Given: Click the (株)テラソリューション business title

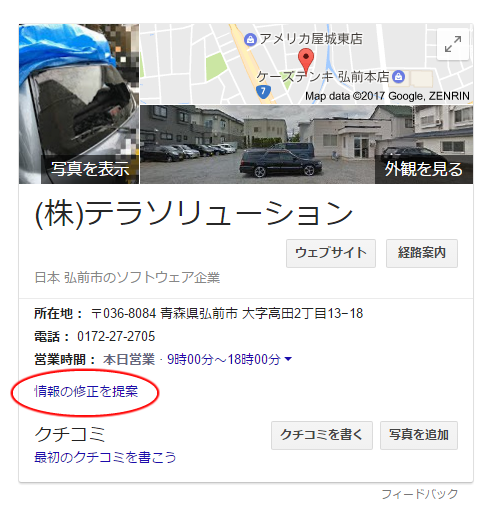Looking at the screenshot, I should (193, 213).
